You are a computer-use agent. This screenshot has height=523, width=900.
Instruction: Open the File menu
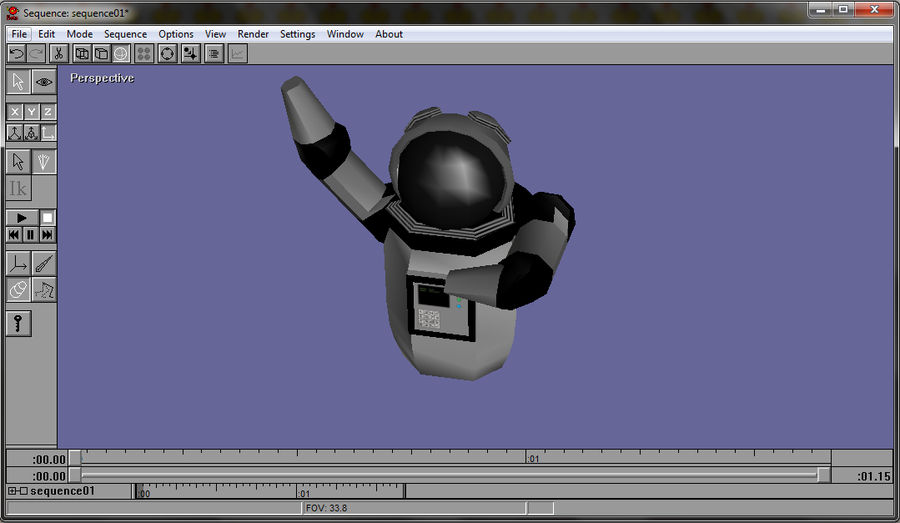coord(19,34)
